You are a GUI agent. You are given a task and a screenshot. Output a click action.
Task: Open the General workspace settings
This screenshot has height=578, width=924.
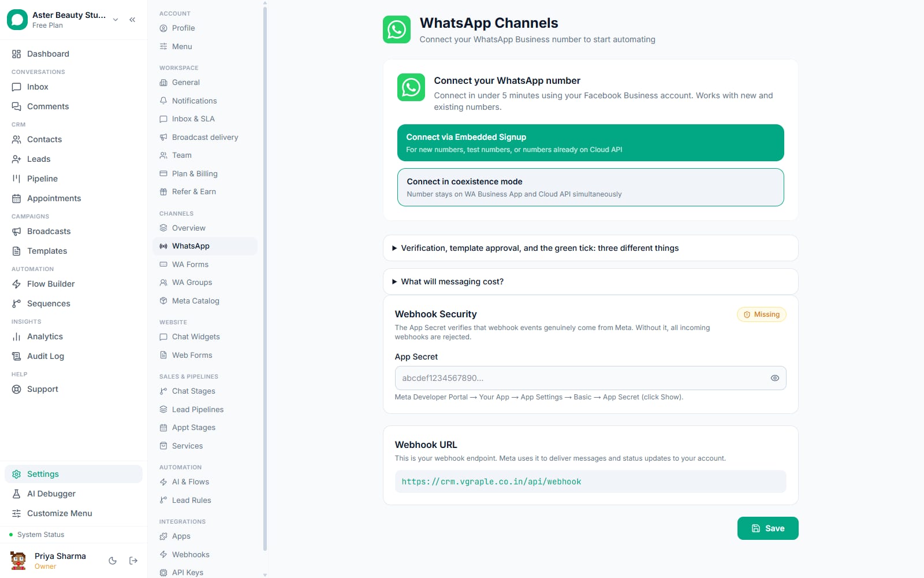point(205,83)
